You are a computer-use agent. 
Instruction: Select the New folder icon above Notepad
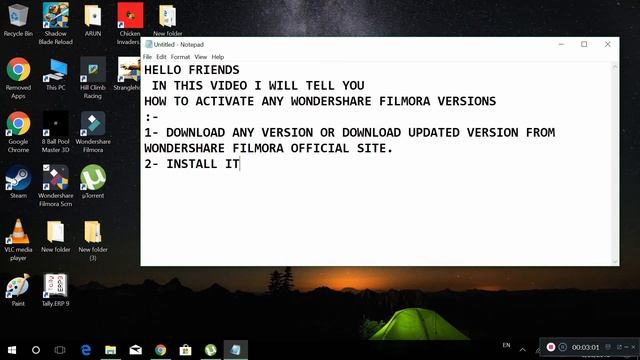(x=167, y=20)
